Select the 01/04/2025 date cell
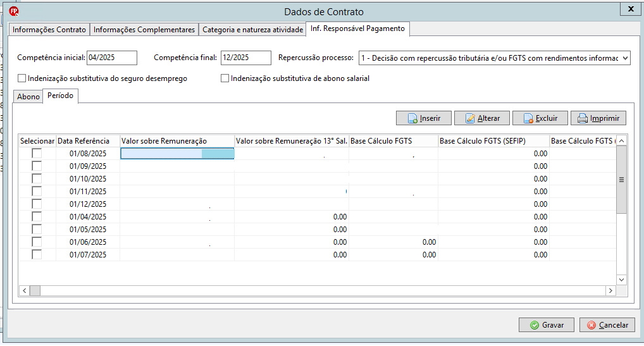 point(88,217)
